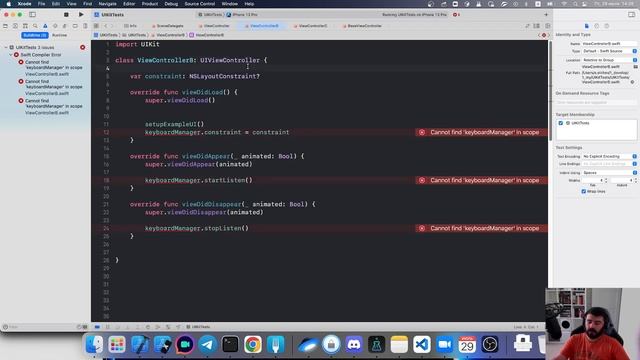Adjust the Indent width stepper
This screenshot has width=640, height=360.
coord(636,180)
